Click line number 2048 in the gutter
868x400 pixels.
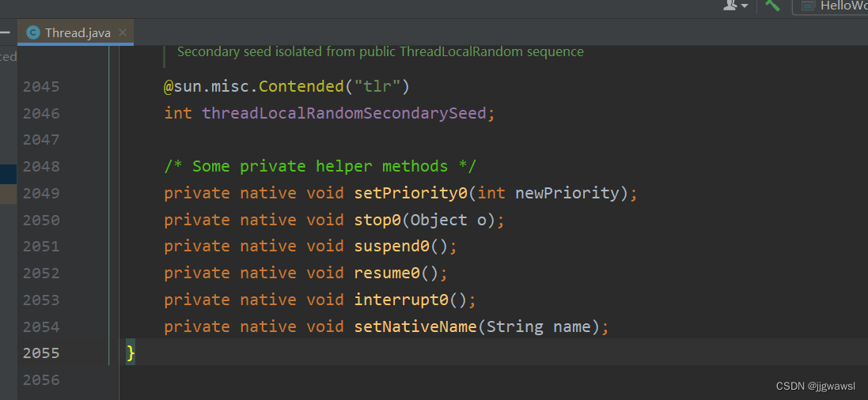pyautogui.click(x=41, y=167)
